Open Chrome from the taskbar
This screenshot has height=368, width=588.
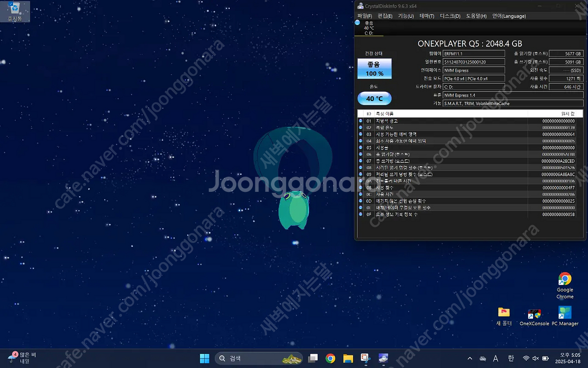[330, 358]
